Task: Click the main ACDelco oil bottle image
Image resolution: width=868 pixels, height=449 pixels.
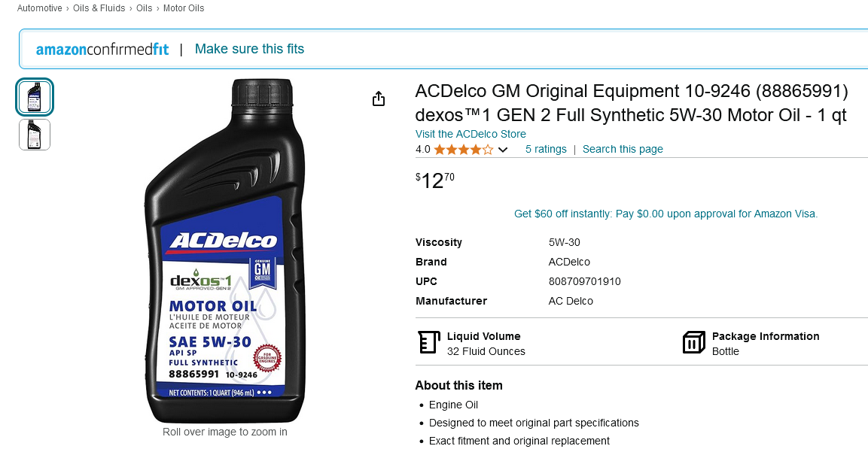Action: (x=225, y=251)
